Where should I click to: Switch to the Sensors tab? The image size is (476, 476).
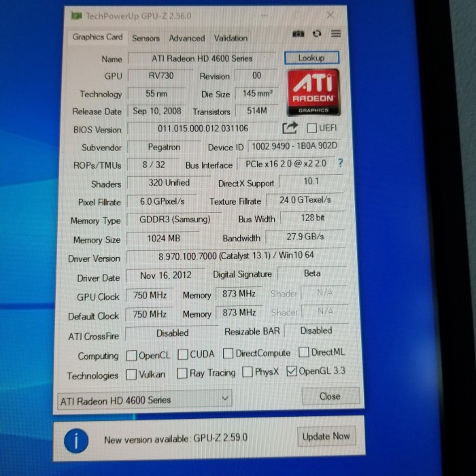pyautogui.click(x=146, y=38)
